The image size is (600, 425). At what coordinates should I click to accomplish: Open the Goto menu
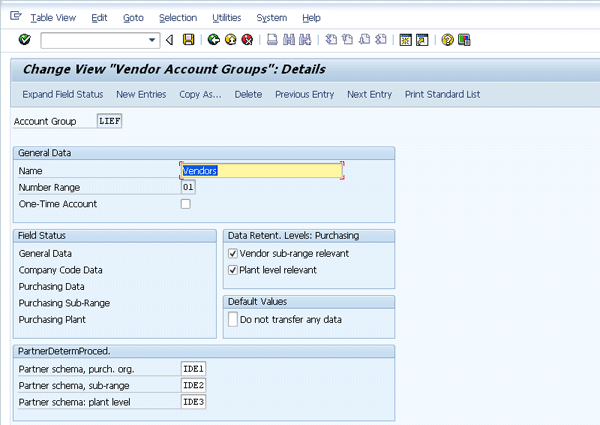pos(133,18)
